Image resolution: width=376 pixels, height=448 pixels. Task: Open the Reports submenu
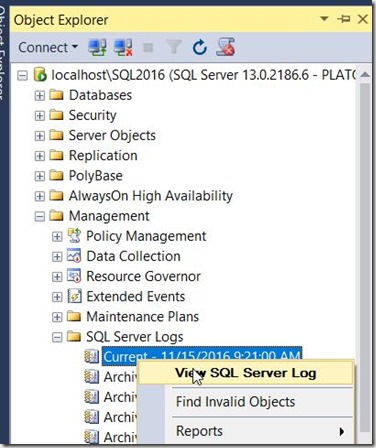click(246, 431)
